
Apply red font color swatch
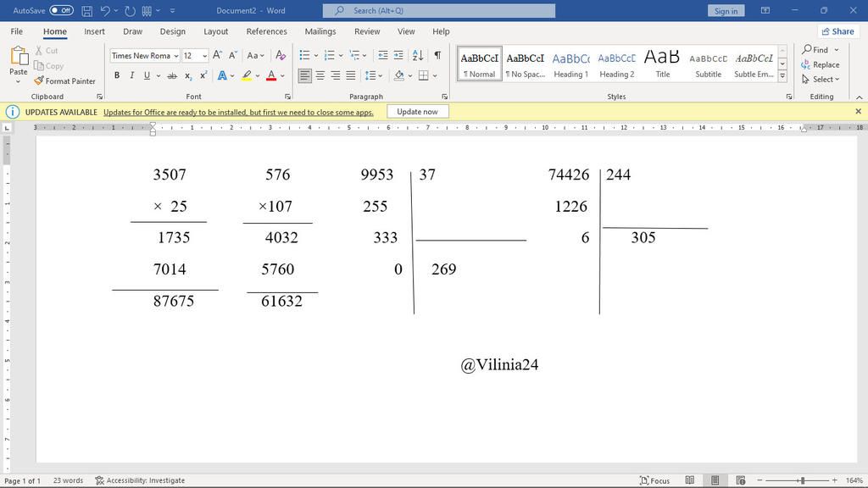click(271, 75)
